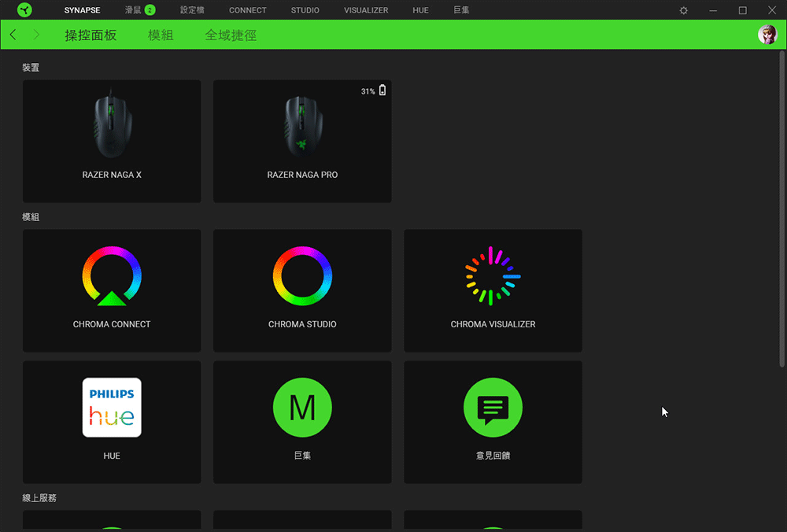Click the RAZER NAGA X label
787x532 pixels.
(112, 175)
